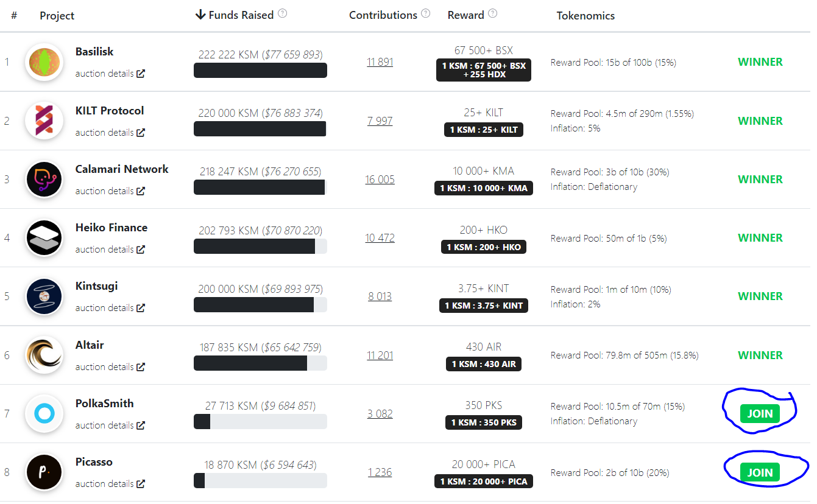Click the Kintsugi logo icon

(x=44, y=296)
